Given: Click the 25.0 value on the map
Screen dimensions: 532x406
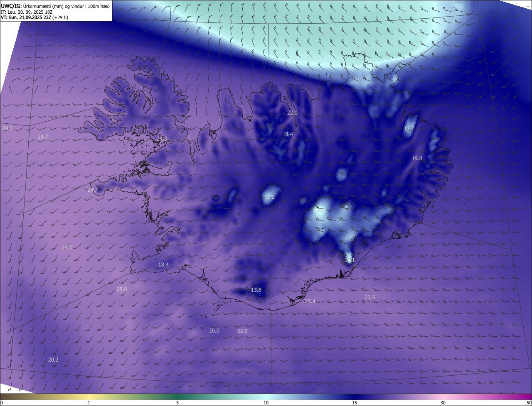Looking at the screenshot, I should (122, 289).
